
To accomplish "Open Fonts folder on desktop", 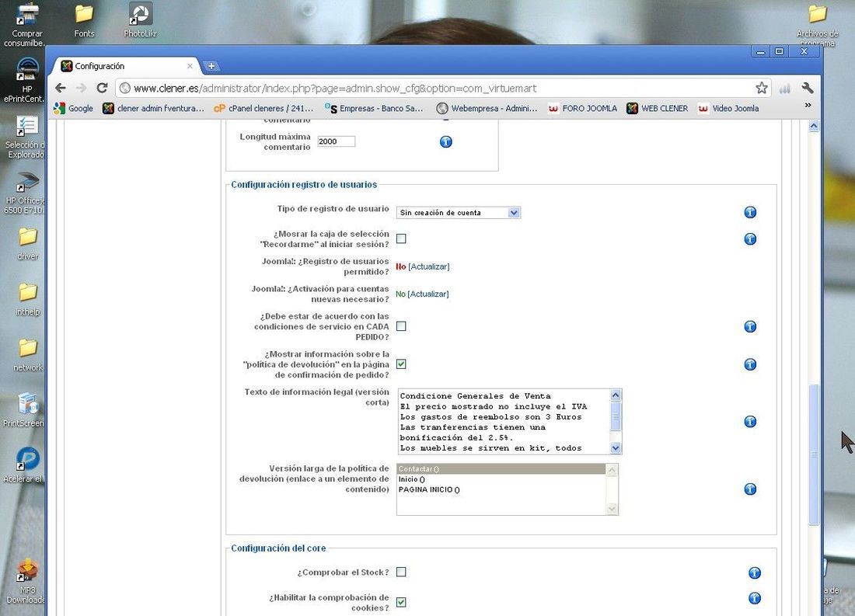I will coord(84,21).
